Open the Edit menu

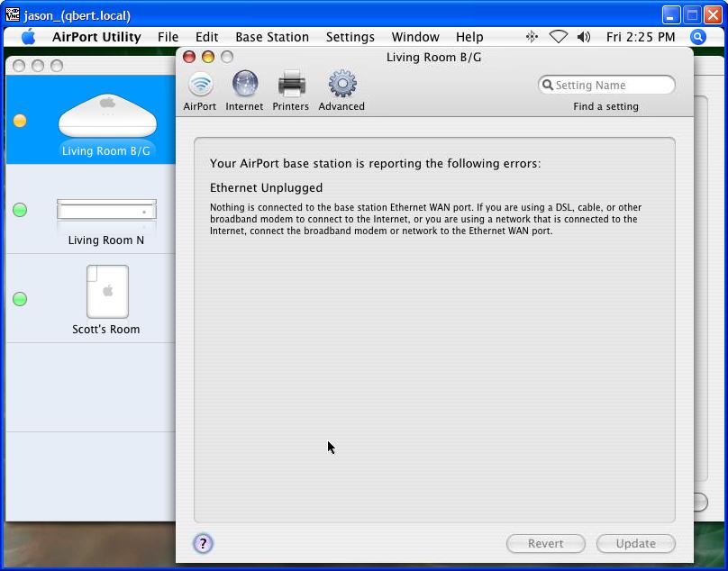(206, 37)
